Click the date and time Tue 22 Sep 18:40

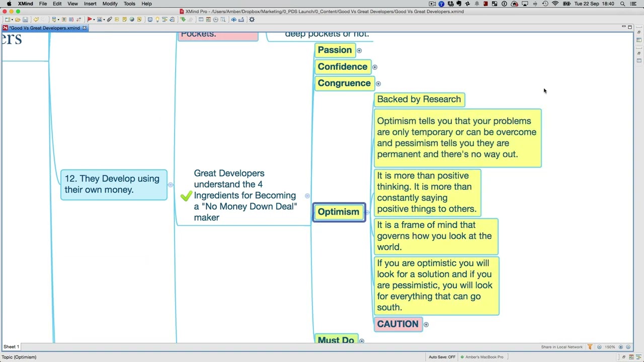coord(594,4)
